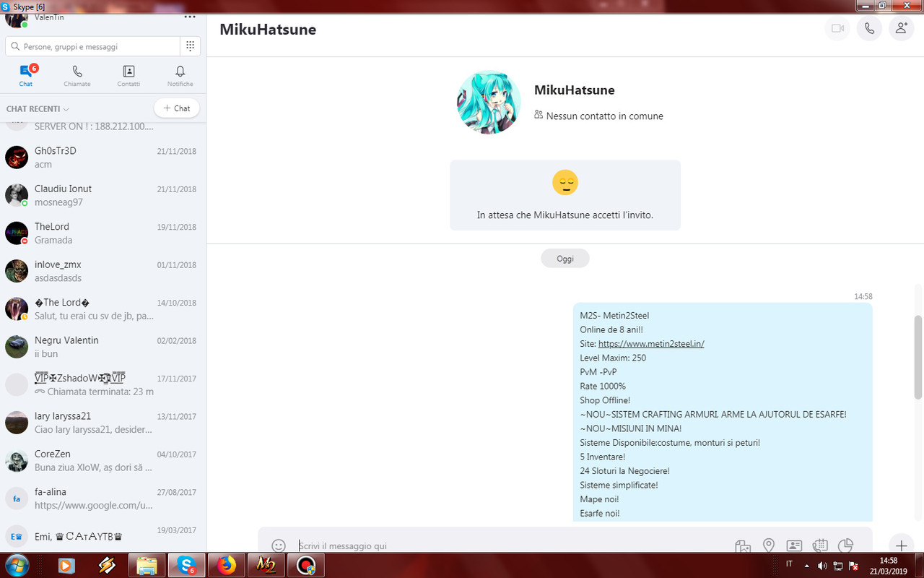Open more options plus button in composer

[x=901, y=545]
